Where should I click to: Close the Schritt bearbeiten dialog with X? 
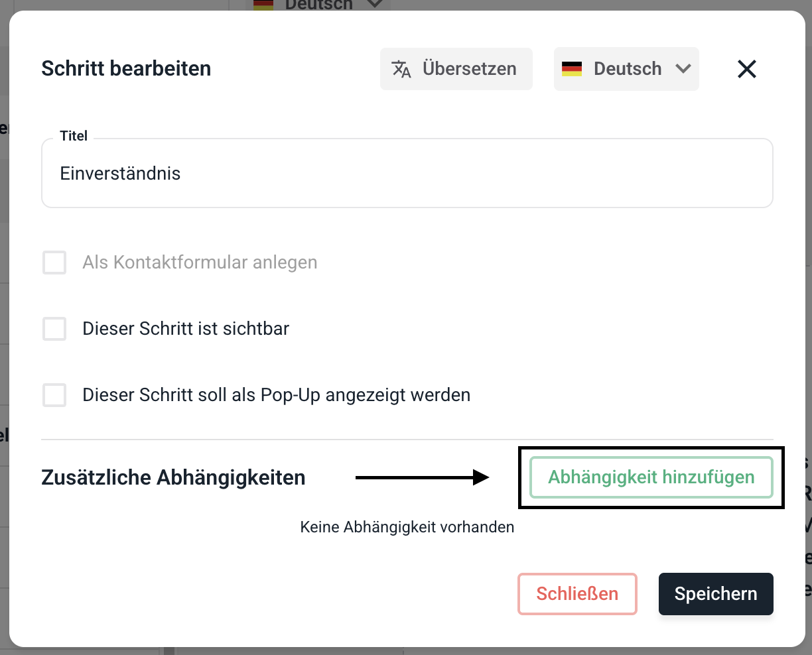[x=747, y=69]
